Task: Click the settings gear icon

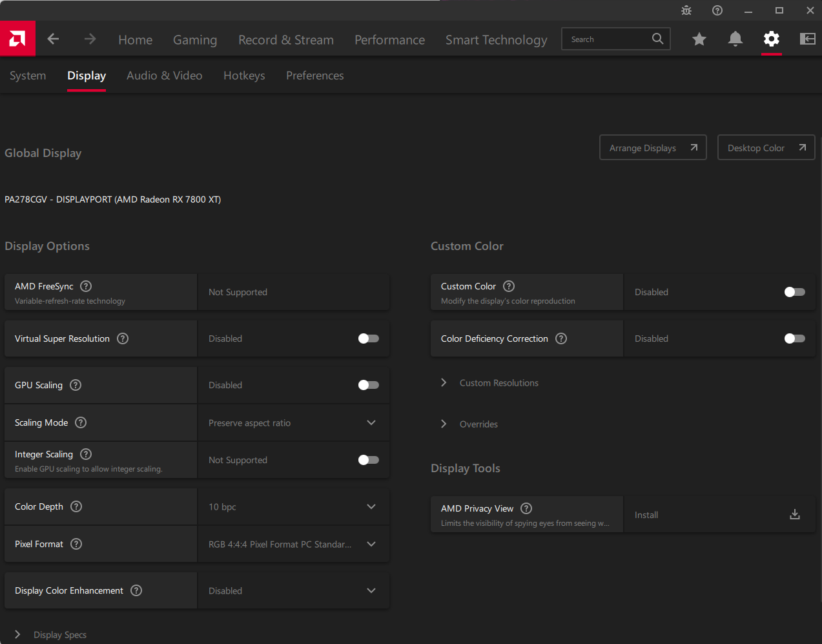Action: pos(771,39)
